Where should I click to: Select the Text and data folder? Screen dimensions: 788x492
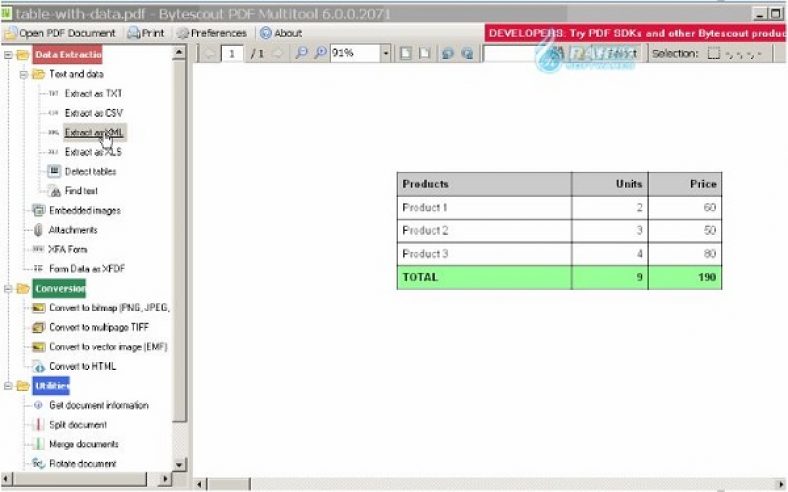point(76,74)
